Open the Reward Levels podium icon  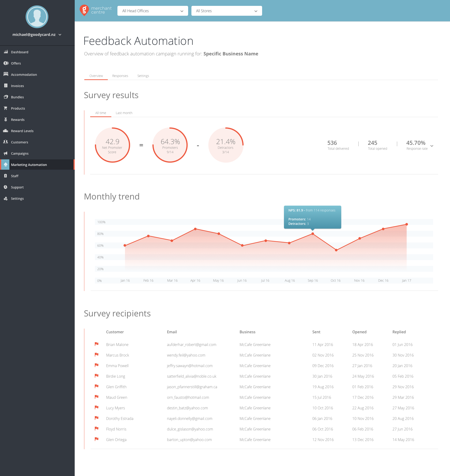pyautogui.click(x=6, y=131)
